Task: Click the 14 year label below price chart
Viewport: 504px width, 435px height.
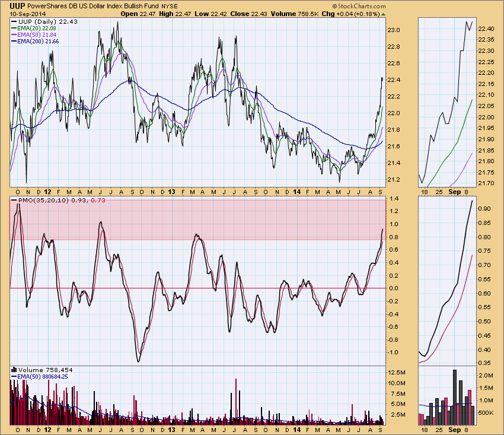Action: 296,192
